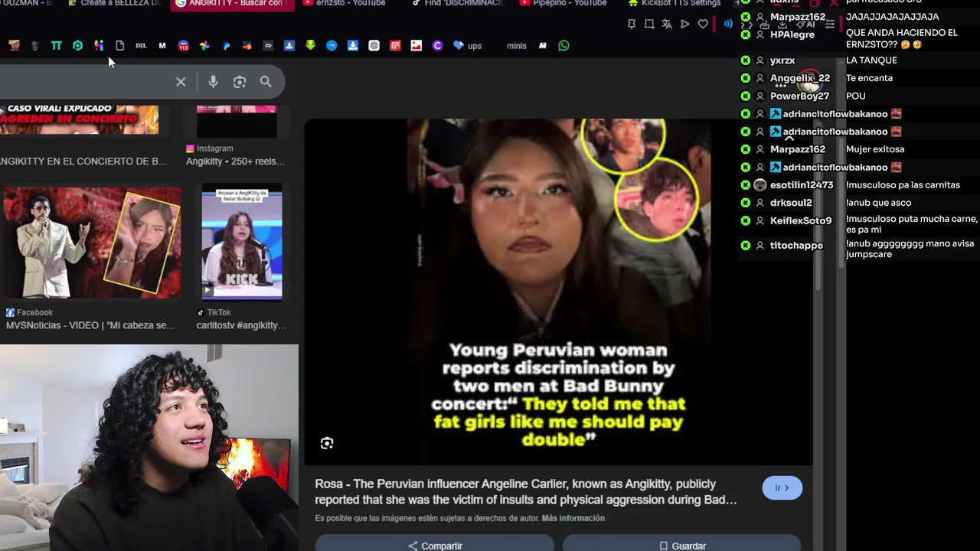
Task: Open the purple C bookmark icon
Action: (437, 46)
